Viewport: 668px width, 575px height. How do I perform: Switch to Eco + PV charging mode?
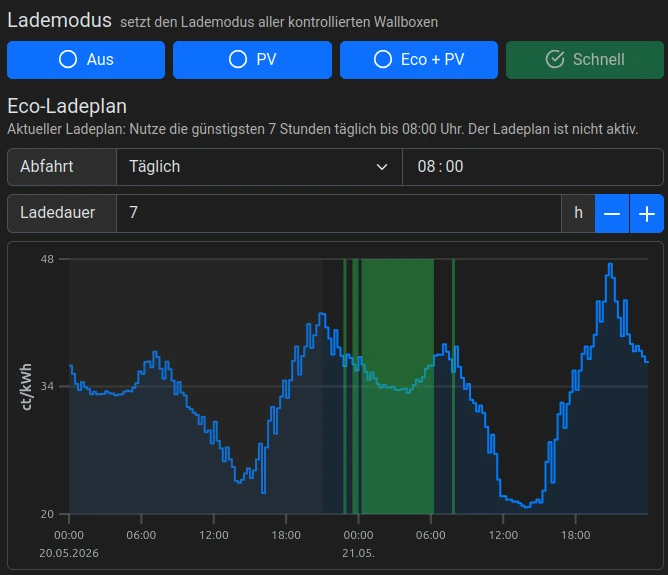(x=419, y=60)
